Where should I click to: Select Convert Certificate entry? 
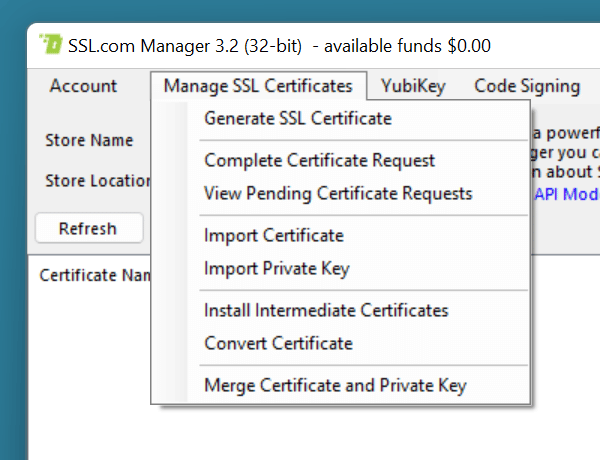(x=278, y=343)
